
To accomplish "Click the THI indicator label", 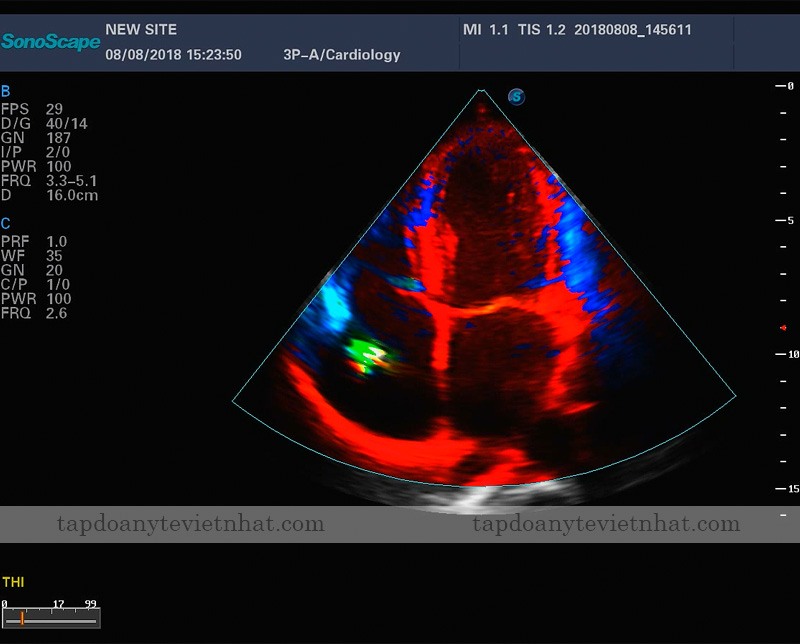I will [x=13, y=582].
